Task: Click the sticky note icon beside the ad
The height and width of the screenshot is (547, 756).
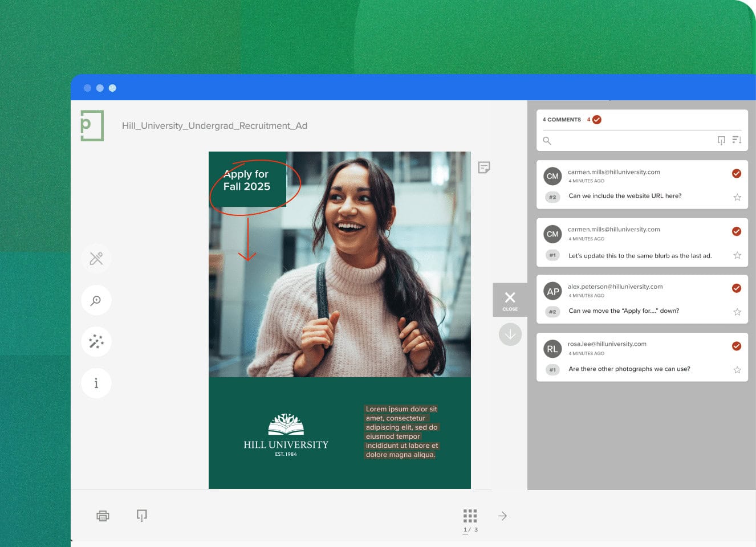Action: click(484, 167)
